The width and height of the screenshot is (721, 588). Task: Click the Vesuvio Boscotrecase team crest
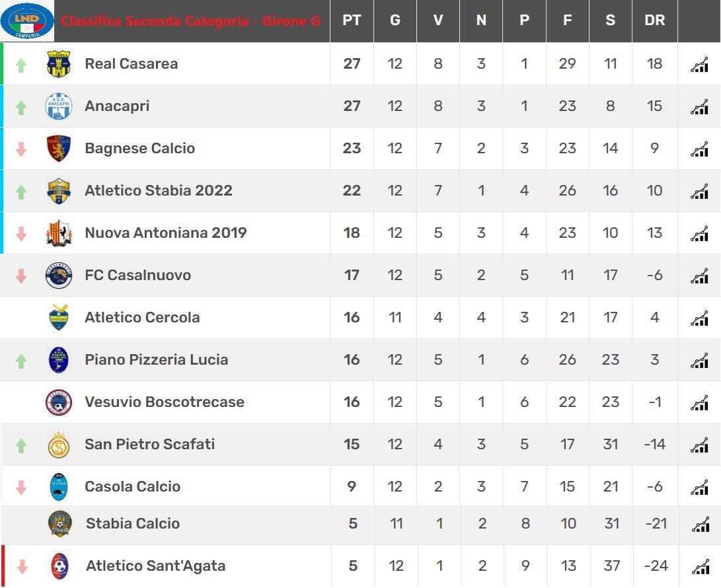59,402
